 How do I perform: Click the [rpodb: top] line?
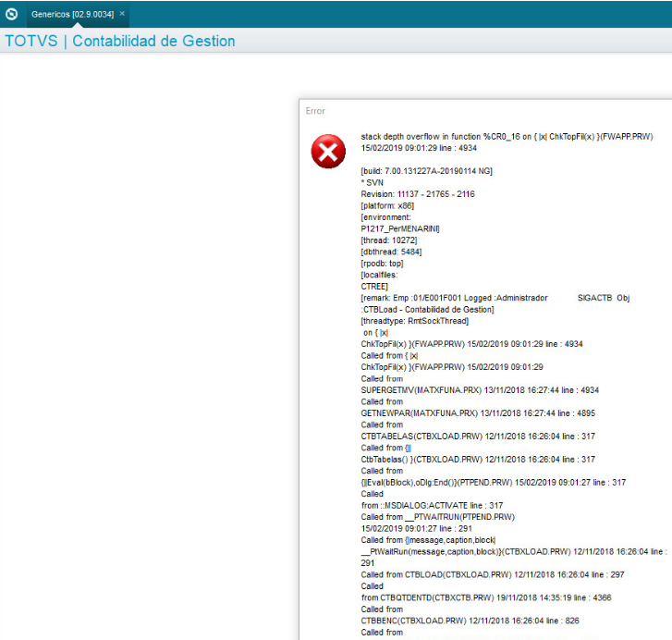click(x=382, y=264)
